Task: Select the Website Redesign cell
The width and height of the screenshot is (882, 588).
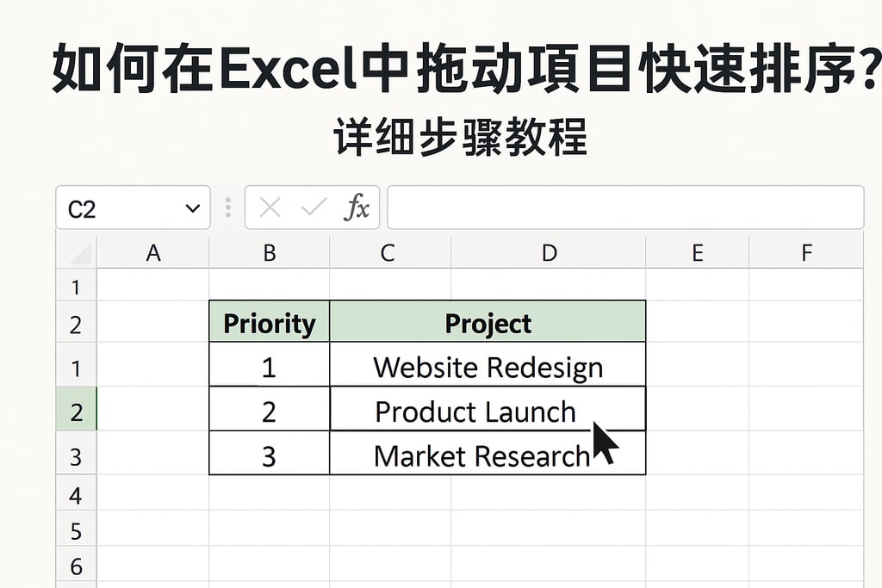Action: tap(487, 367)
